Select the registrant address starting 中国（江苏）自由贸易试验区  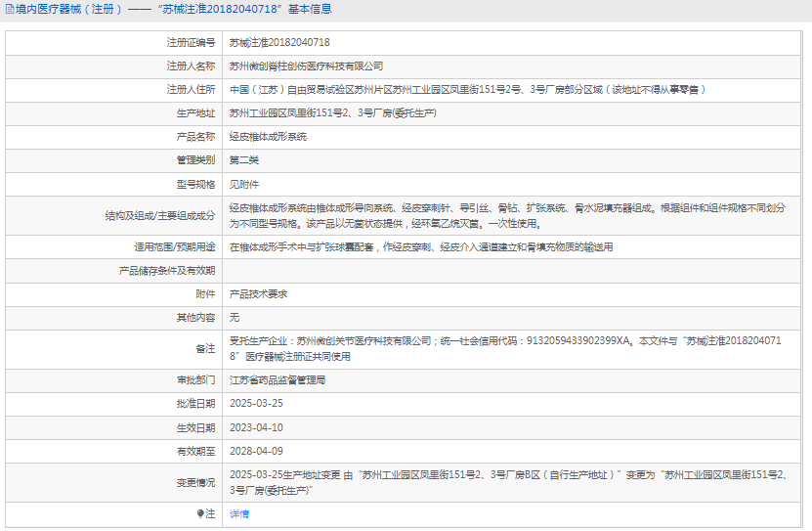468,90
